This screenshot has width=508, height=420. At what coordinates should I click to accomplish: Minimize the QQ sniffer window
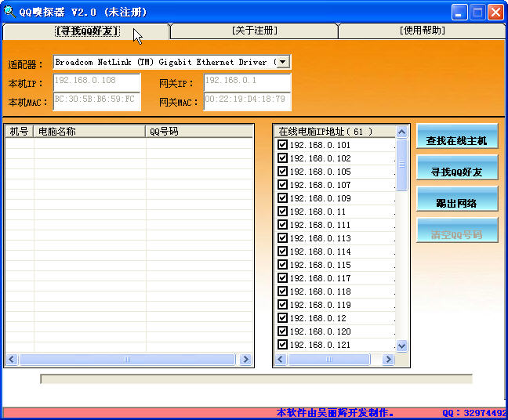(460, 12)
